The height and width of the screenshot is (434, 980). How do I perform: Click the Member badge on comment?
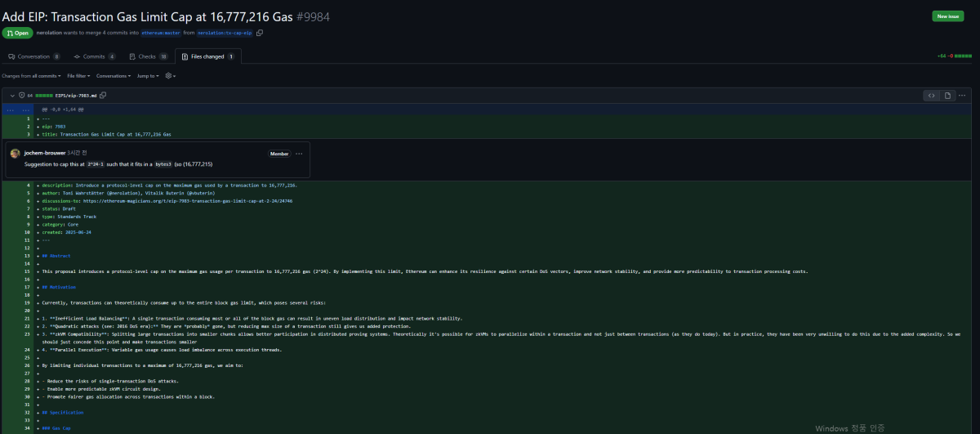(279, 154)
